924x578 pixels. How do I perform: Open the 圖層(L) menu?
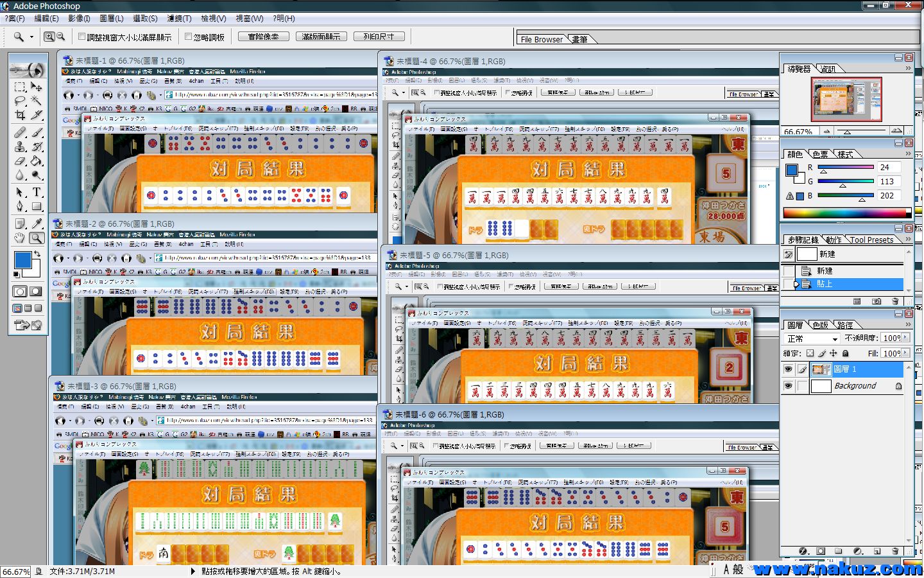tap(112, 19)
